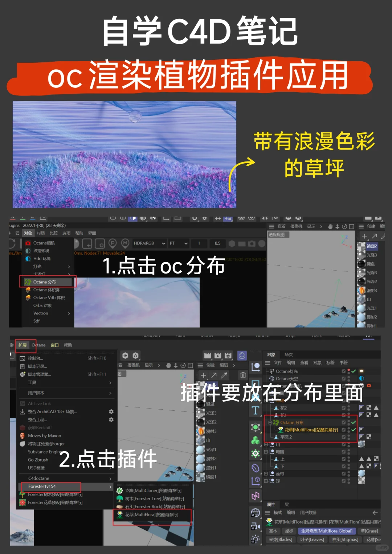Collapse the Octane 分布 tree branch
This screenshot has width=392, height=554.
point(270,422)
